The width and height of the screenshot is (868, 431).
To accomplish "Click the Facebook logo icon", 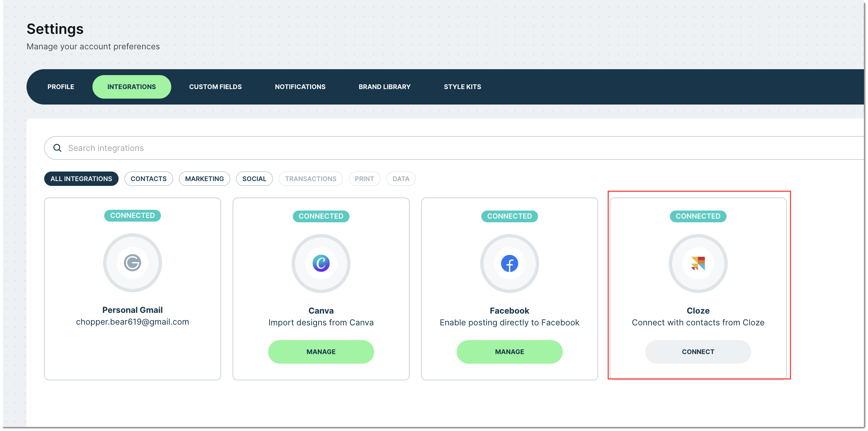I will (510, 264).
